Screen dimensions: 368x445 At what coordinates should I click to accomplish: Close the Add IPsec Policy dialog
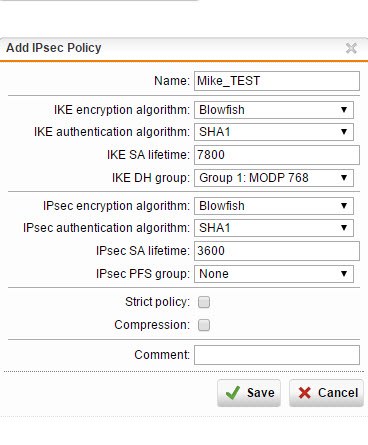(351, 48)
